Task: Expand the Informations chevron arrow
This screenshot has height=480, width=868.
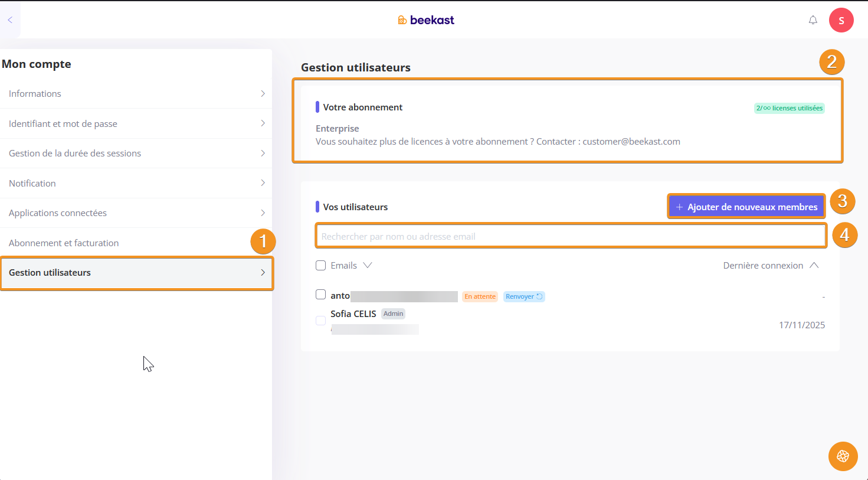Action: click(263, 94)
